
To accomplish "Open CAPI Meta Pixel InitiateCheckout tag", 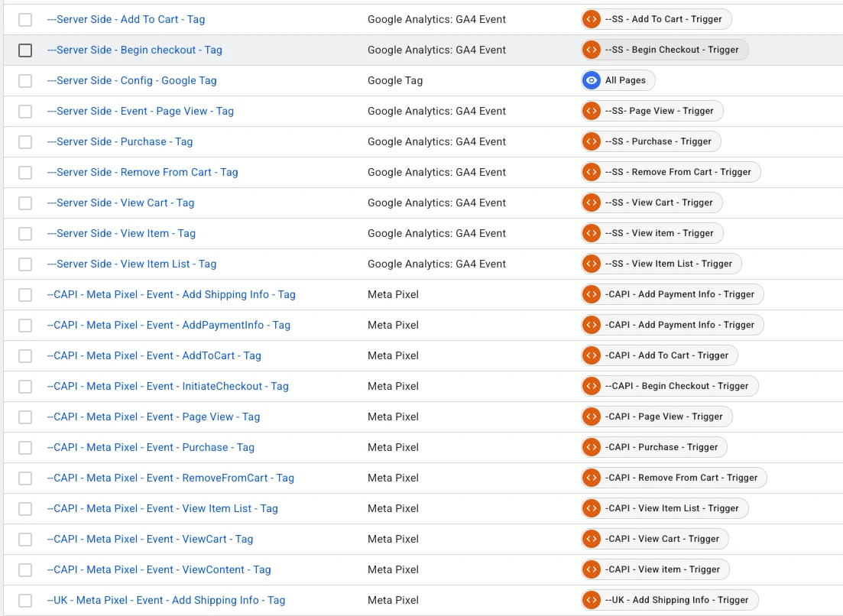I will point(167,386).
